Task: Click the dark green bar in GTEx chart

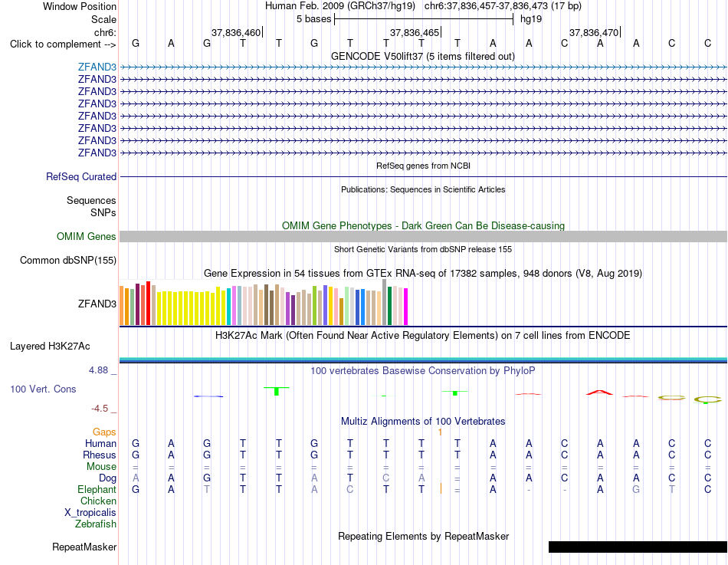Action: tap(390, 306)
